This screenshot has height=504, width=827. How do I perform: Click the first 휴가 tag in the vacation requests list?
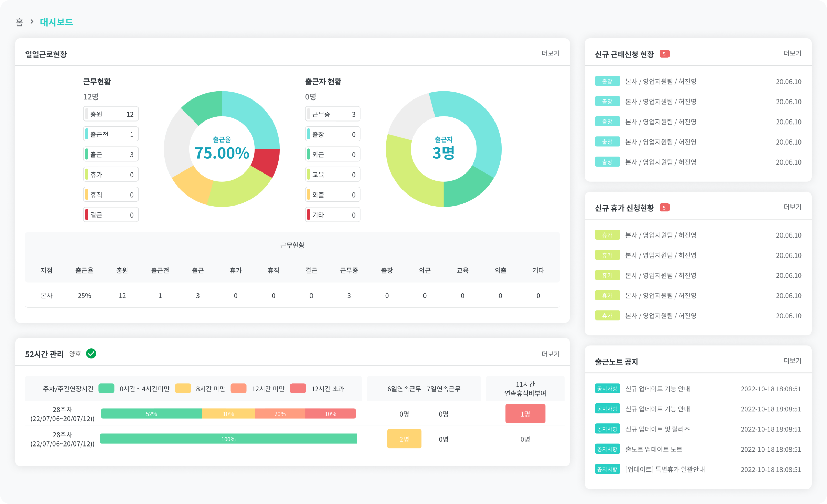607,235
